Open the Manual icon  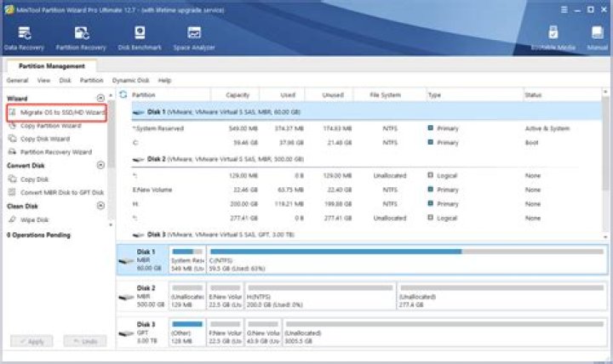point(597,38)
